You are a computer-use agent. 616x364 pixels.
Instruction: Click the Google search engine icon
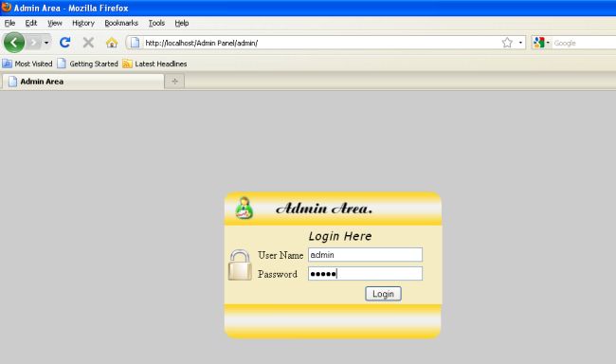539,43
